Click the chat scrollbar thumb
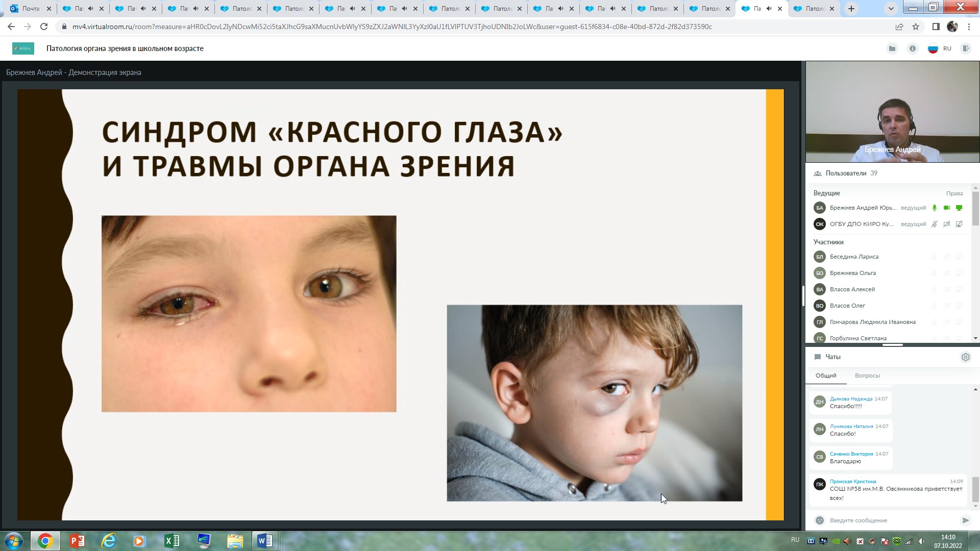 [975, 490]
